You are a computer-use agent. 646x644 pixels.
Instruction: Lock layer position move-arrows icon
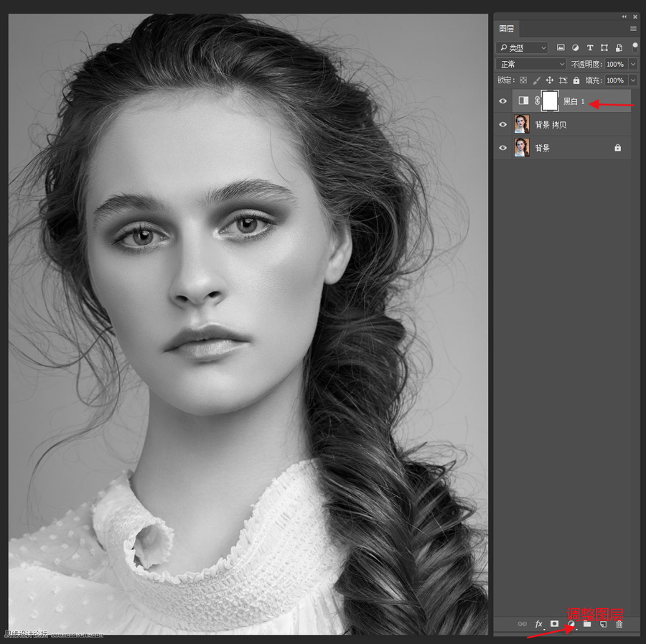(550, 80)
